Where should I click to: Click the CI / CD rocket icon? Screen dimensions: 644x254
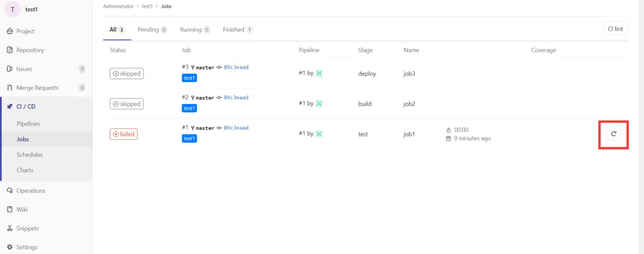click(x=9, y=106)
